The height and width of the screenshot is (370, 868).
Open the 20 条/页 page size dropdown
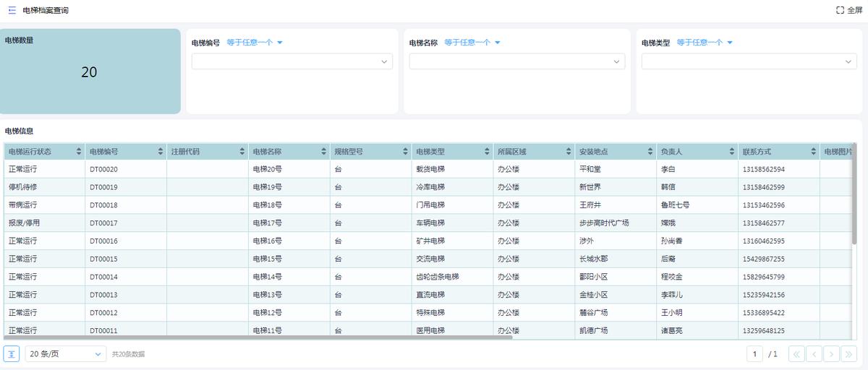(66, 354)
